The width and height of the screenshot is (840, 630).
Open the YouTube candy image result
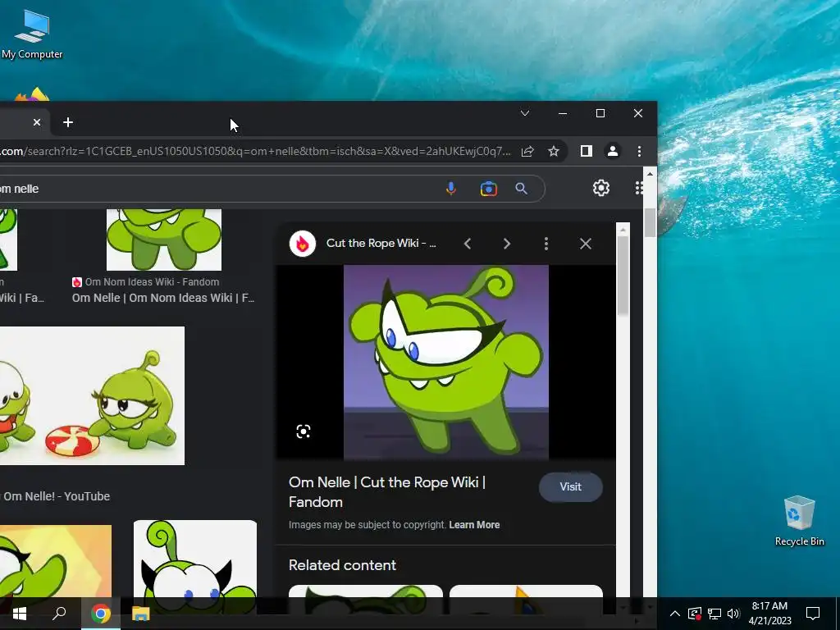pos(92,395)
